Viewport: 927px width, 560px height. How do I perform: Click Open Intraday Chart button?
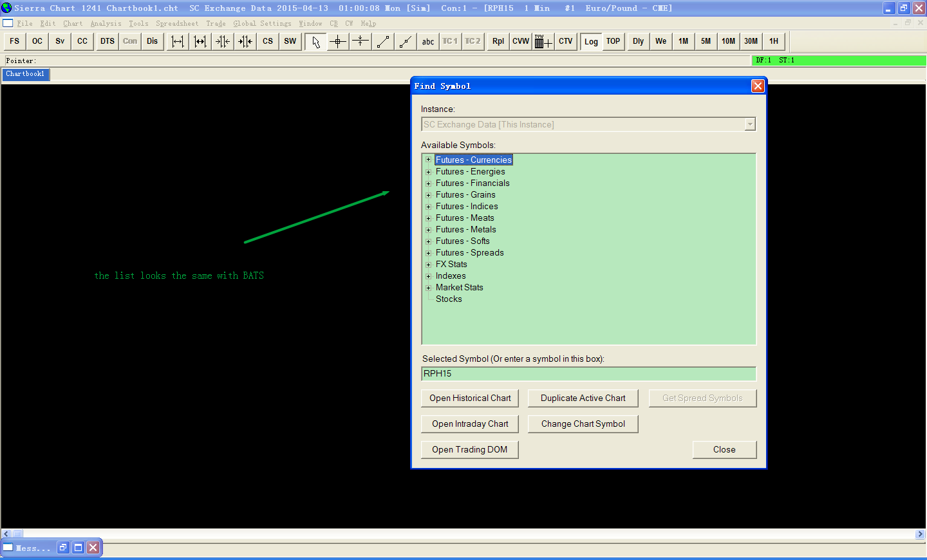pos(470,424)
